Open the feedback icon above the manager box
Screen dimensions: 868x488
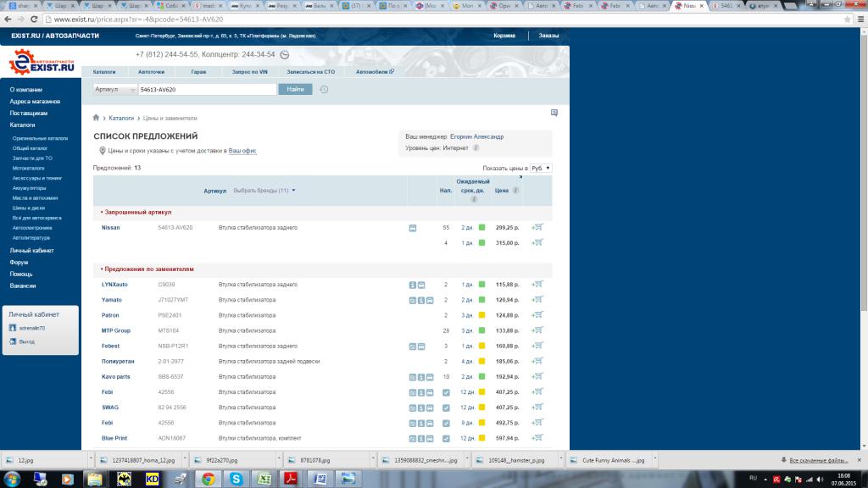click(x=554, y=113)
